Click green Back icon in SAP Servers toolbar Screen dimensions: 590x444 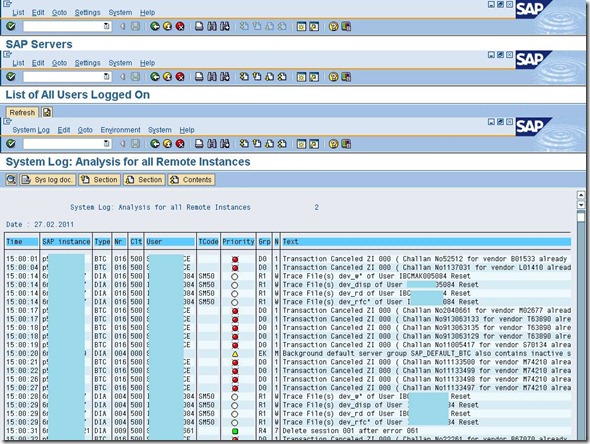click(155, 26)
